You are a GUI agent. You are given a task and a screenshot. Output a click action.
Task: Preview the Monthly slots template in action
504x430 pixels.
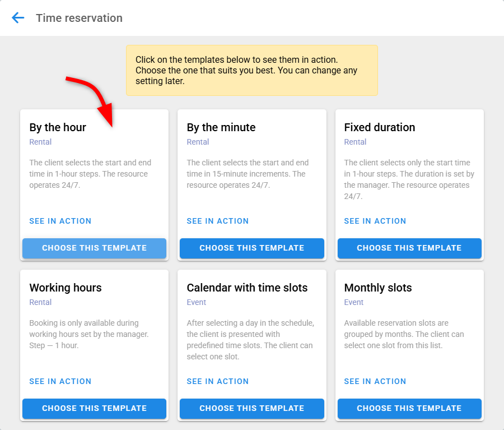click(x=375, y=381)
